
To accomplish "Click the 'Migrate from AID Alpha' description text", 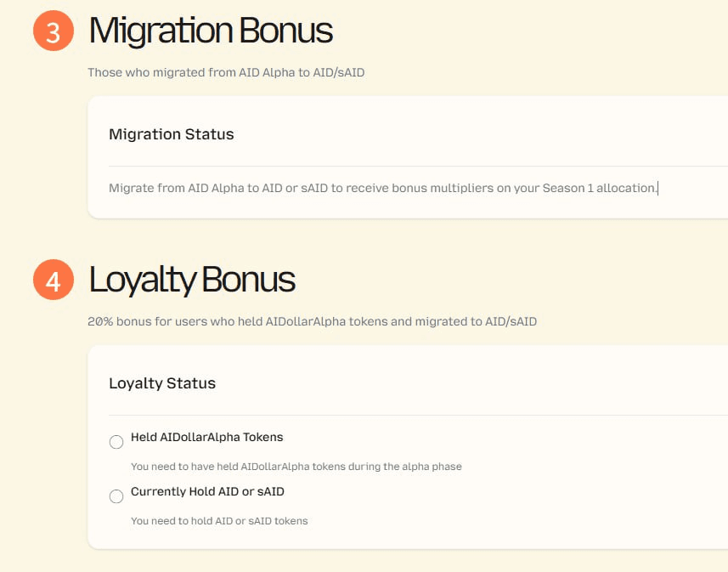I will pos(382,188).
